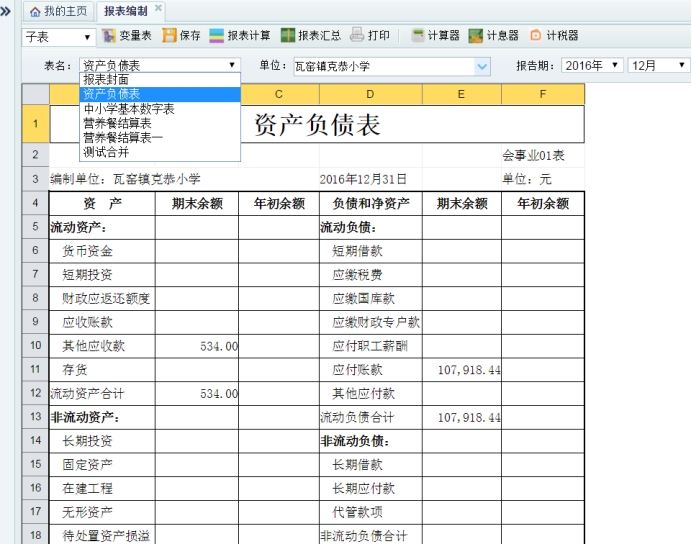Select row 13 header
Viewport: 692px width, 545px height.
[x=35, y=417]
